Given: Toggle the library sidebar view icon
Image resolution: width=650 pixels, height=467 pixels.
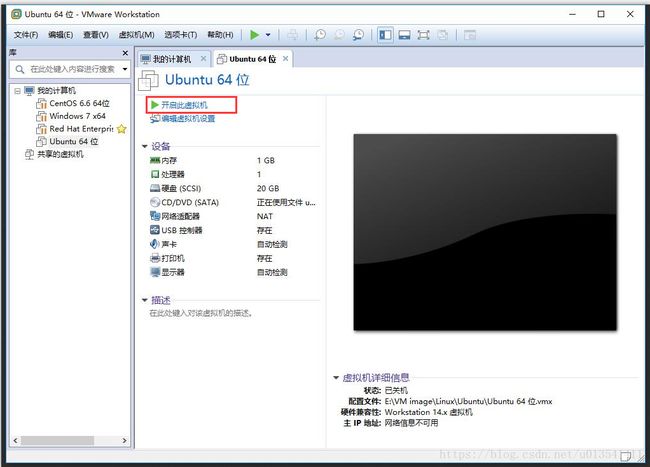Looking at the screenshot, I should [385, 35].
